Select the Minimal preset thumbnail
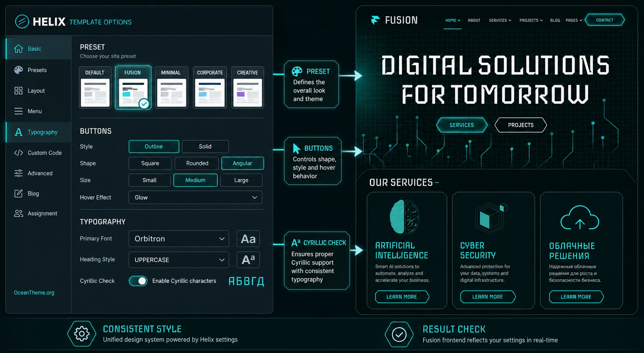644x353 pixels. (172, 87)
